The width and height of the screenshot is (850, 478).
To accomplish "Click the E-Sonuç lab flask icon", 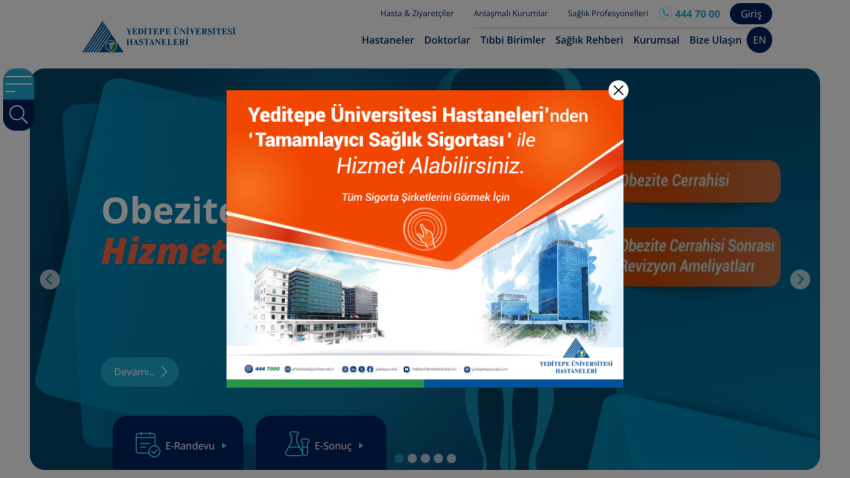I will 297,444.
